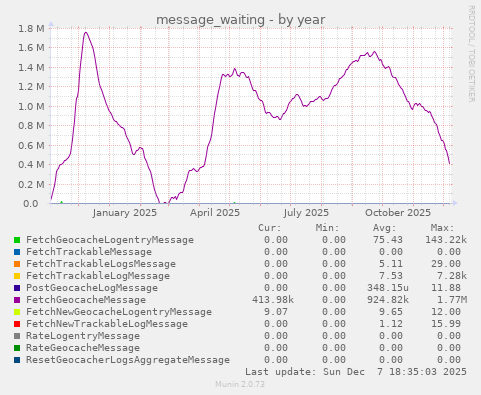This screenshot has height=395, width=481.
Task: Click the blue FetchTrackableMessage legend swatch
Action: 17,252
